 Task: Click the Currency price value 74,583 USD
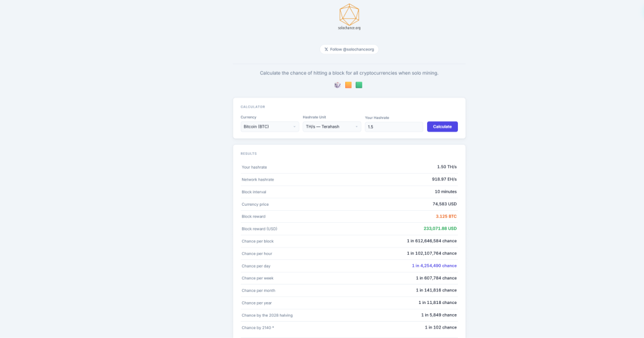[444, 204]
